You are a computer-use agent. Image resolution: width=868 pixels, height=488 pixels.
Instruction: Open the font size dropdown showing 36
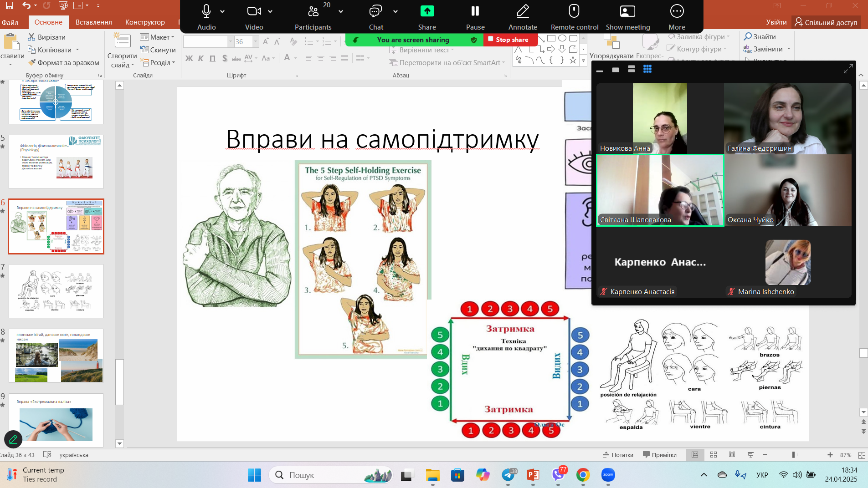click(255, 42)
